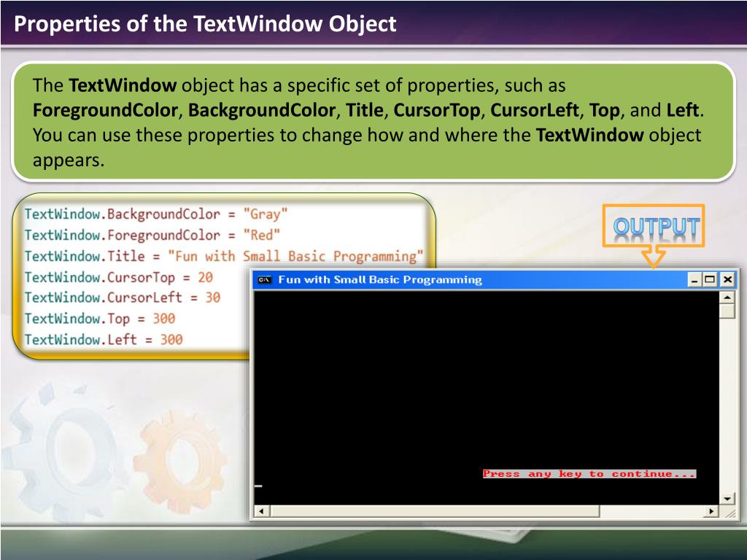Viewport: 747px width, 560px height.
Task: Click the TextWindow.Top = 300 line
Action: tap(100, 319)
